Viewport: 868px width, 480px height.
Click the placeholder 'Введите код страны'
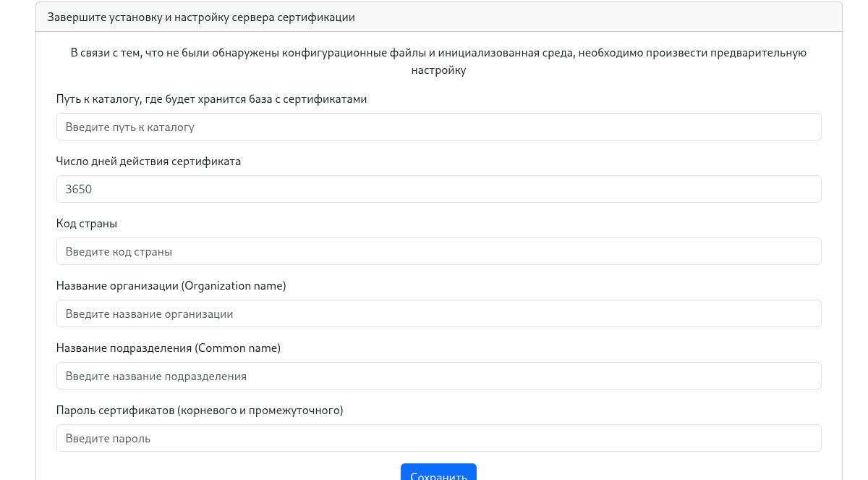(x=119, y=251)
